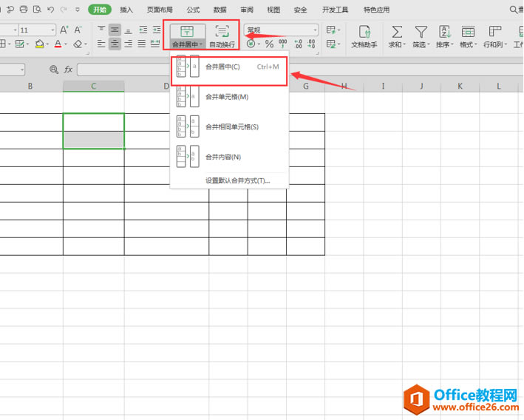
Task: Decrease decimal places
Action: pos(311,44)
